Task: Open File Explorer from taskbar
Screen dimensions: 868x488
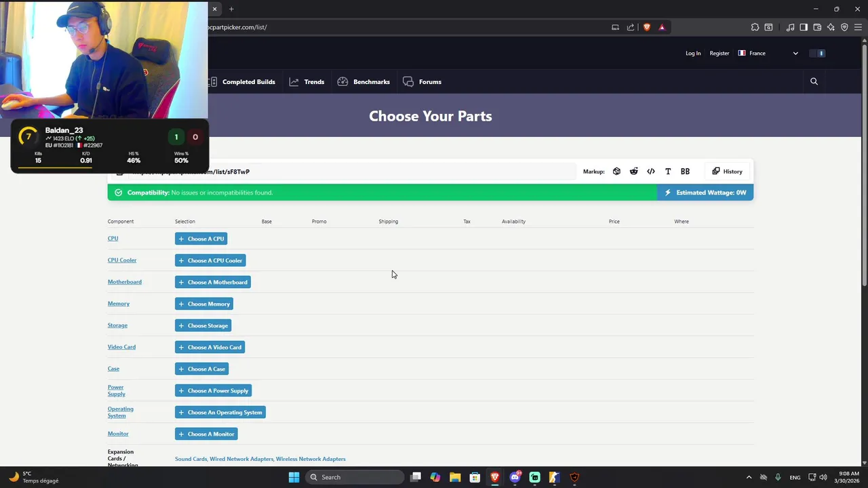Action: [x=455, y=477]
